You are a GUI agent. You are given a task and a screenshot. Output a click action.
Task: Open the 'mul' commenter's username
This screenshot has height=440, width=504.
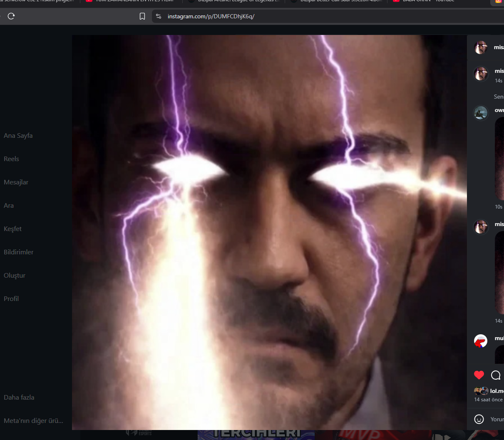click(x=499, y=338)
